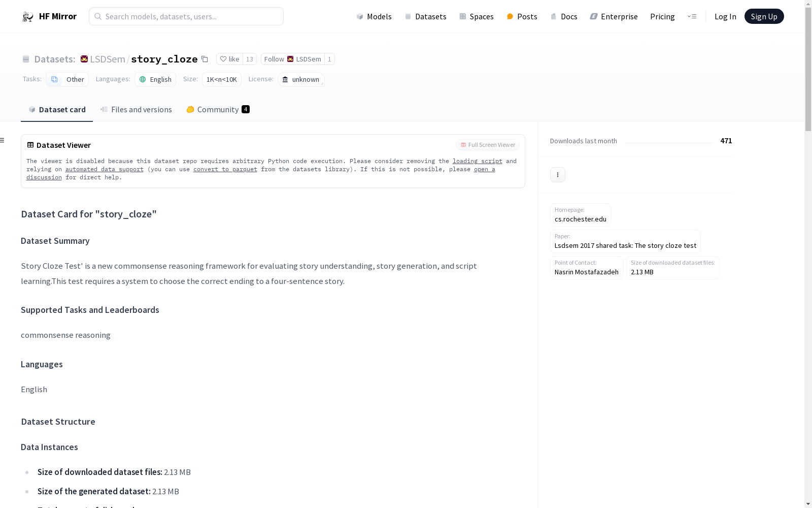Click the Dataset Structure heading
Viewport: 812px width, 508px height.
58,422
